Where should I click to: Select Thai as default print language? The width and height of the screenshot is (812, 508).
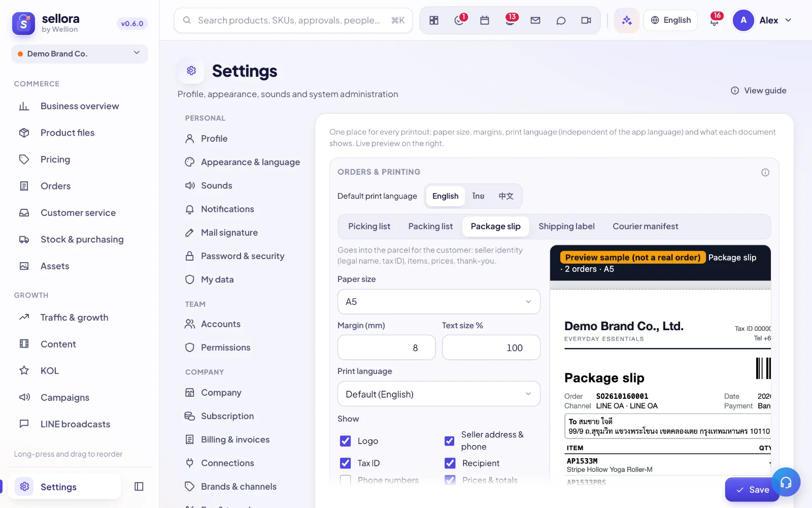pos(478,196)
